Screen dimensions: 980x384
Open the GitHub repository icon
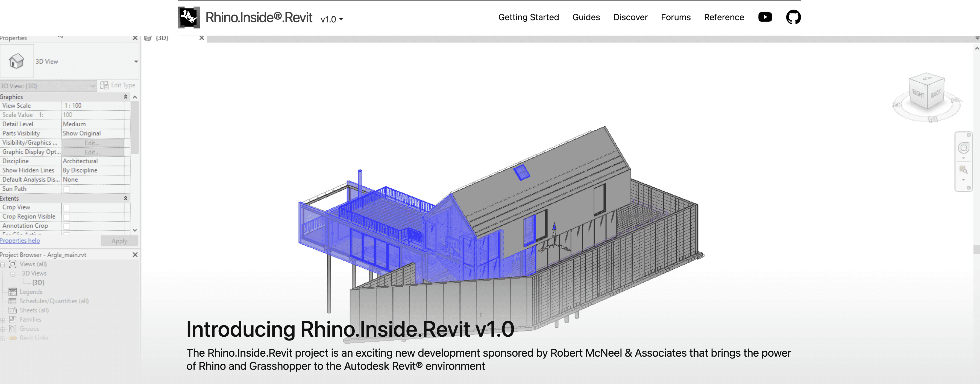(x=794, y=17)
